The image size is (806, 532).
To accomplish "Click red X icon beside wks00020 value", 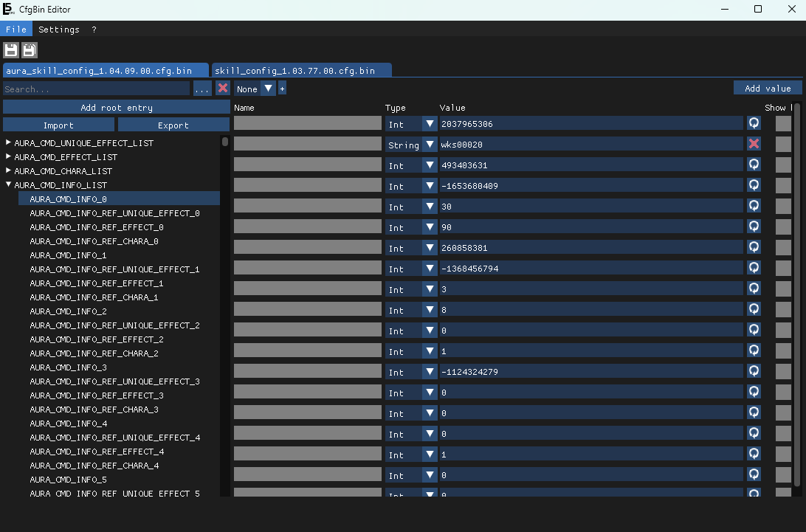I will tap(754, 144).
